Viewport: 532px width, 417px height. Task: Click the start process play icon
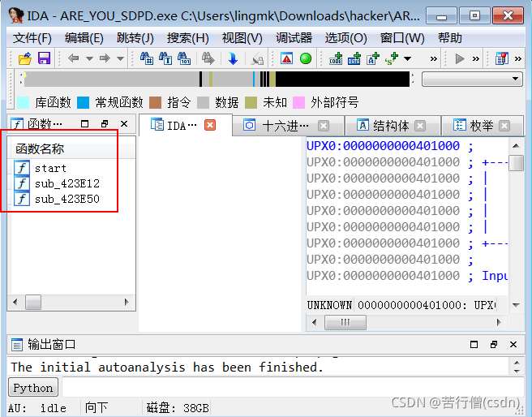pyautogui.click(x=460, y=58)
